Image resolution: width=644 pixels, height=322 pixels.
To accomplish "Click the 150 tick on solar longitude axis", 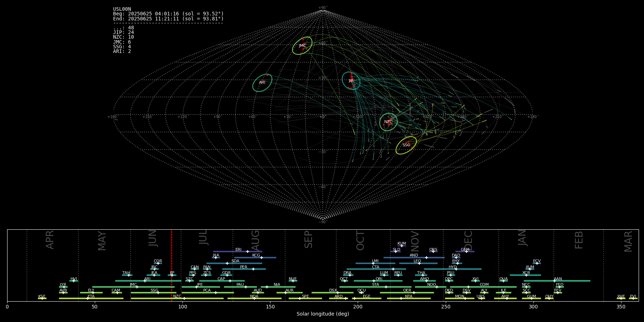I will click(x=270, y=307).
